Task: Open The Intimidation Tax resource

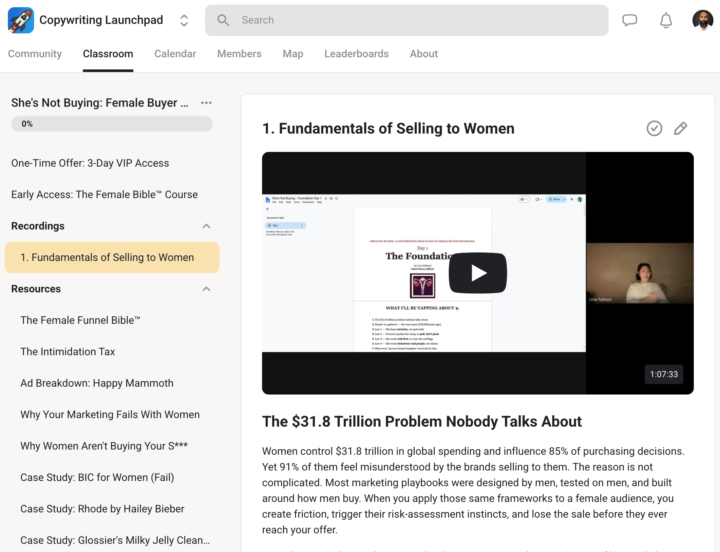Action: (68, 352)
